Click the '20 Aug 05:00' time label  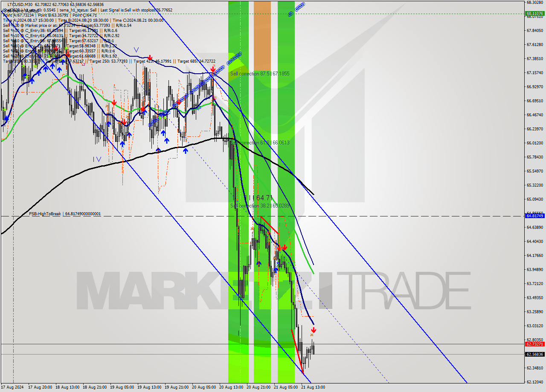coord(204,387)
